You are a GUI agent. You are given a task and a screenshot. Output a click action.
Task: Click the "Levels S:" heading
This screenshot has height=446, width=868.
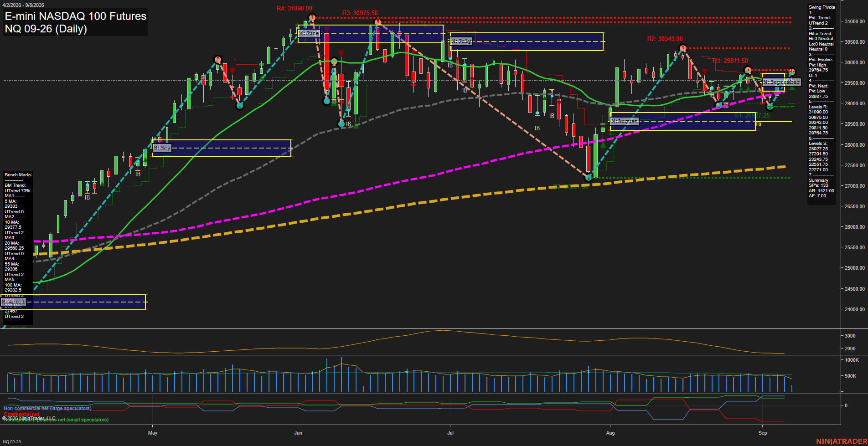coord(818,144)
